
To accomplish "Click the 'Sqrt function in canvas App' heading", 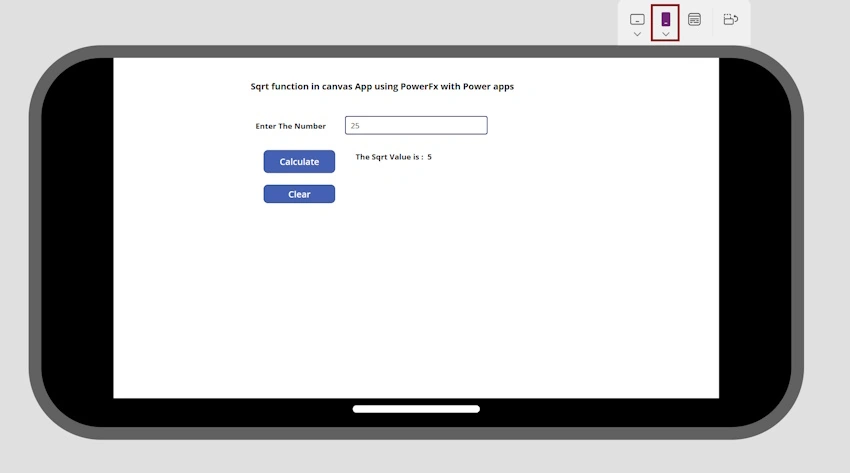I will [x=382, y=87].
